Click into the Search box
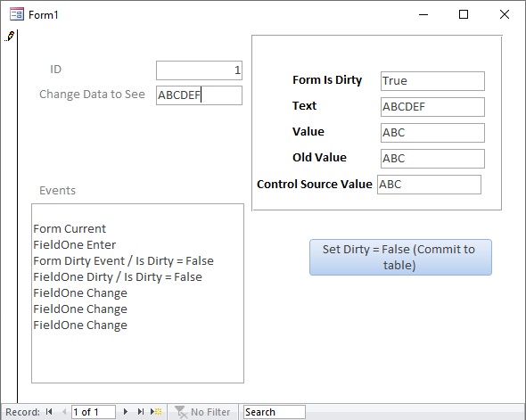Screen dimensions: 526x420 [x=275, y=412]
